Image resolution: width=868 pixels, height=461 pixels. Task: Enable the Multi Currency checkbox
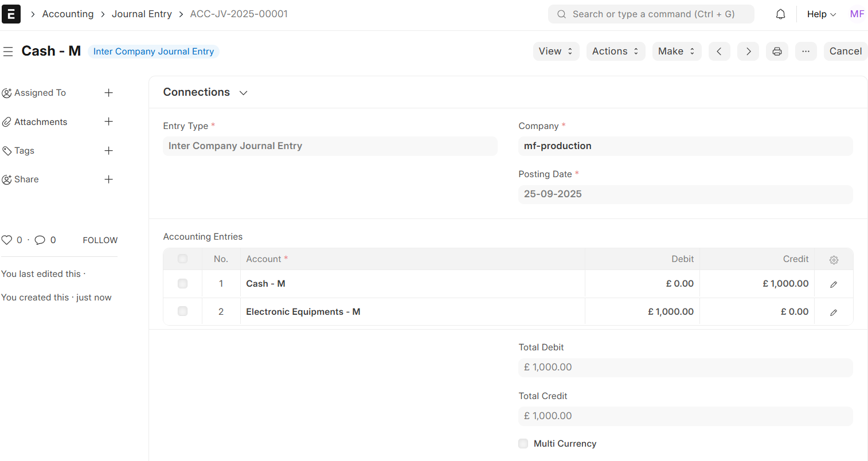(523, 443)
